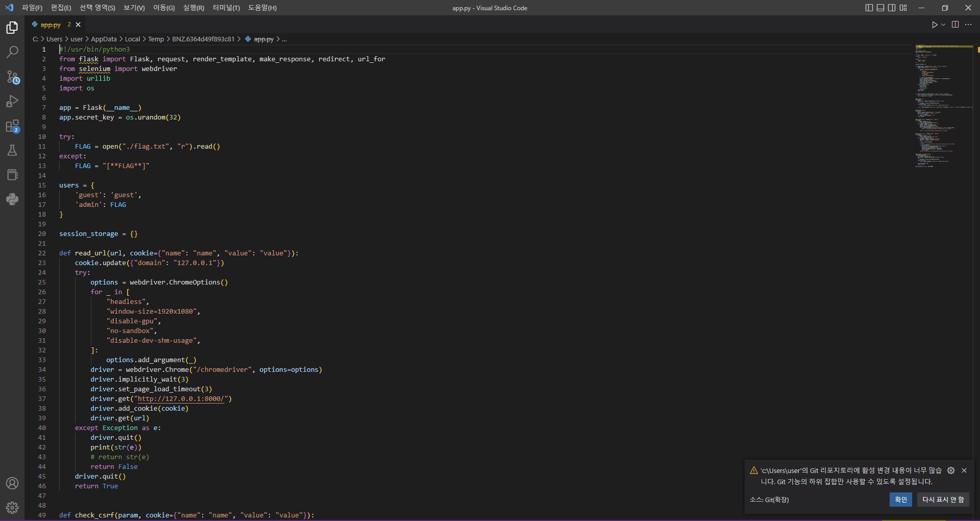Click line number 49 in gutter
The image size is (980, 521).
click(42, 515)
